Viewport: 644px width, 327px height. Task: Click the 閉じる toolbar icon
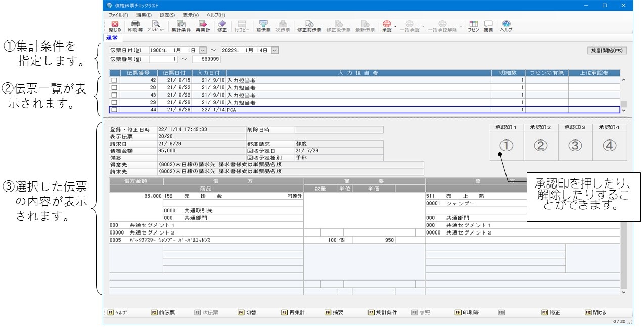pos(115,26)
